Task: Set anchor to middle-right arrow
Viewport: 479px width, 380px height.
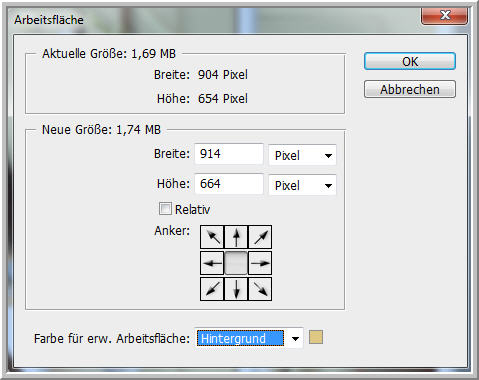Action: tap(260, 263)
